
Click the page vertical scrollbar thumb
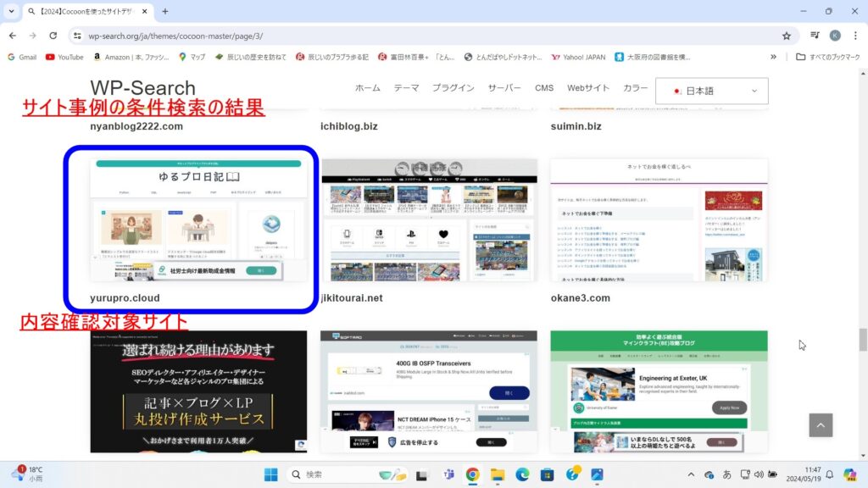[x=863, y=339]
